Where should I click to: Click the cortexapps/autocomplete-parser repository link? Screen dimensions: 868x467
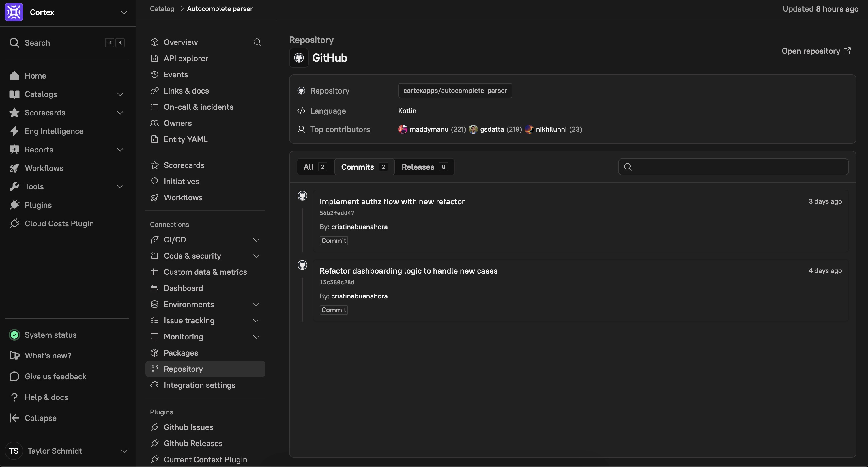click(455, 91)
